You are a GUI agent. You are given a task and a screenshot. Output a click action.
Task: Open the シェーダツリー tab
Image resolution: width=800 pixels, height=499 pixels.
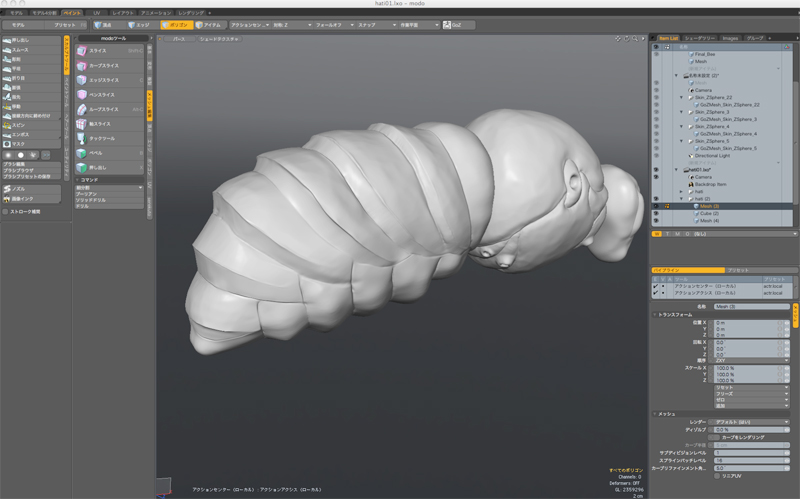click(x=699, y=38)
